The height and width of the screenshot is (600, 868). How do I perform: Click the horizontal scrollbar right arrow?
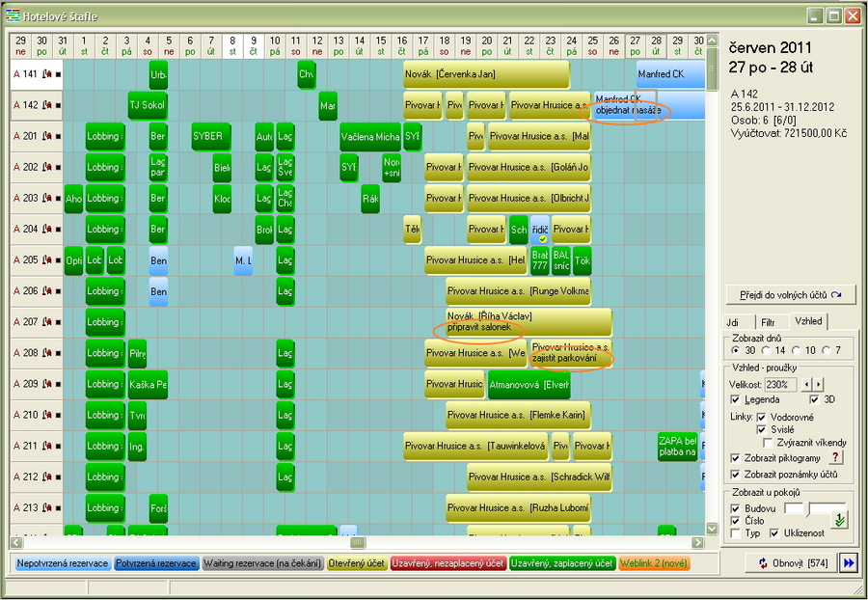698,542
